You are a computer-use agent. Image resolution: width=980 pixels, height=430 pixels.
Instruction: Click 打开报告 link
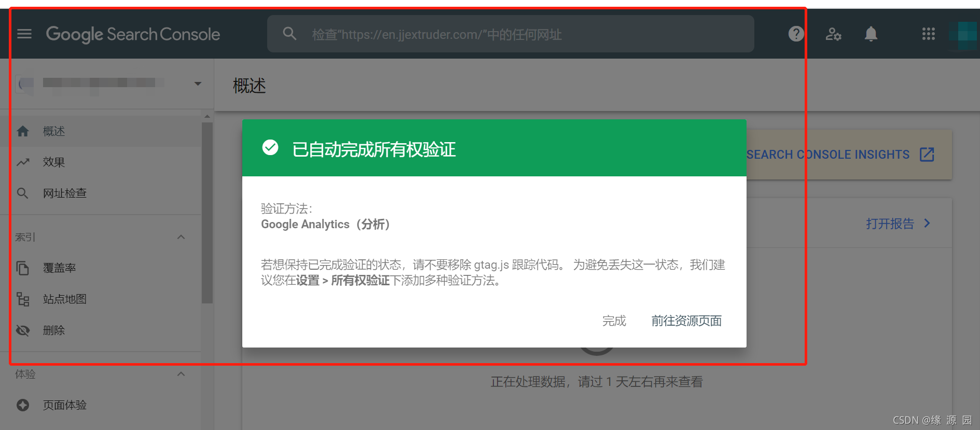pos(890,224)
